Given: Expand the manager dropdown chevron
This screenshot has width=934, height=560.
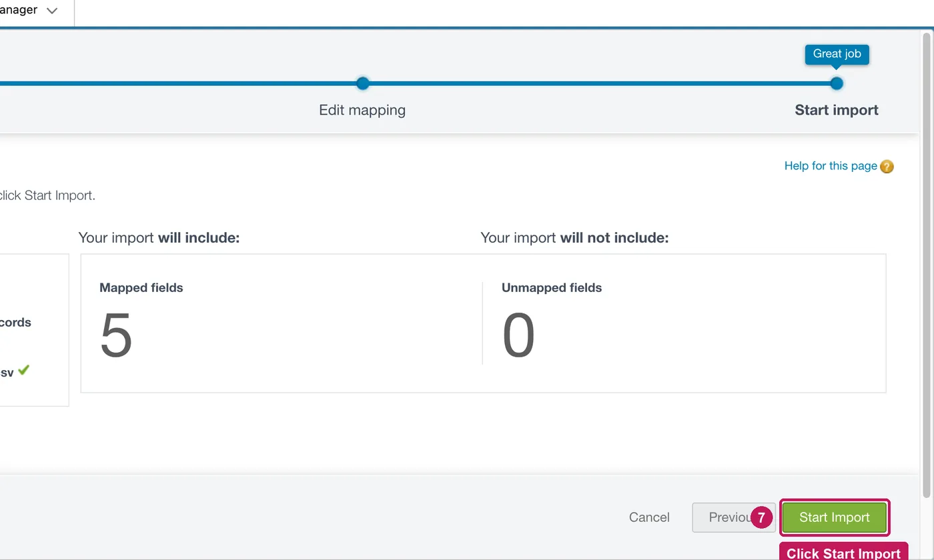Looking at the screenshot, I should pos(52,11).
